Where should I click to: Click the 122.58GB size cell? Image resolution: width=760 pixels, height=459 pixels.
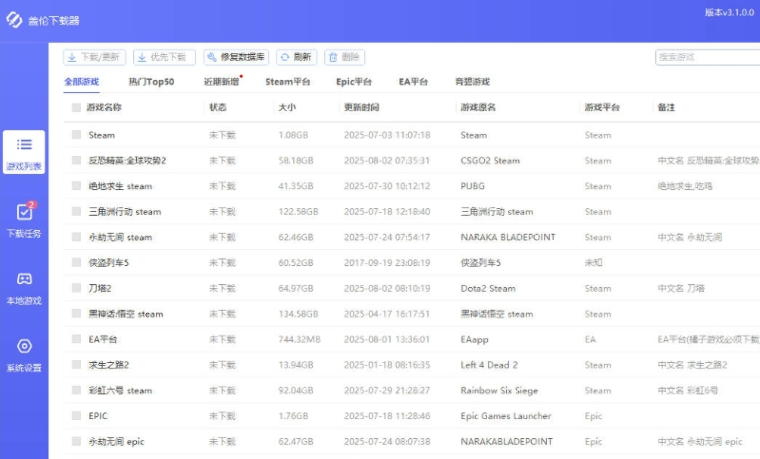click(x=298, y=212)
